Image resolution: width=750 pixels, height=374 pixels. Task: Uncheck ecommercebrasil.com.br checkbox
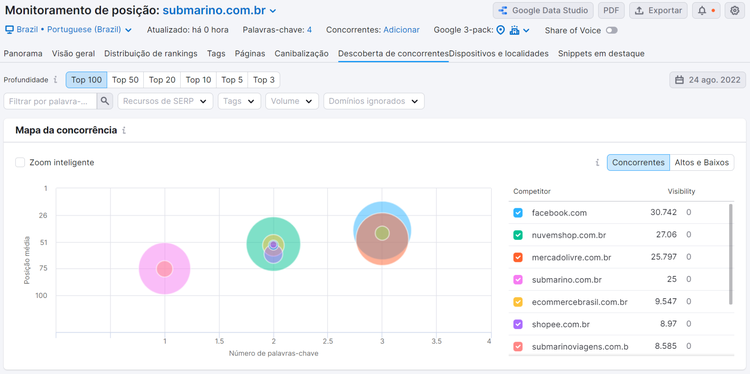tap(518, 302)
